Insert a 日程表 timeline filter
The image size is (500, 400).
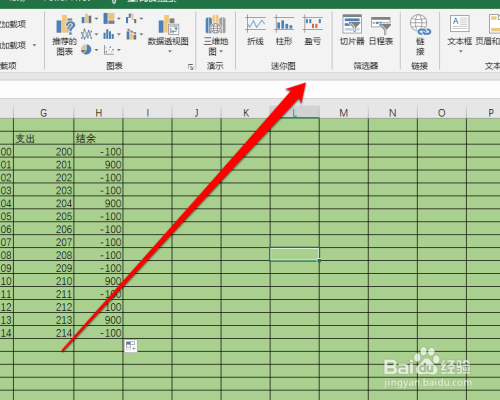381,30
